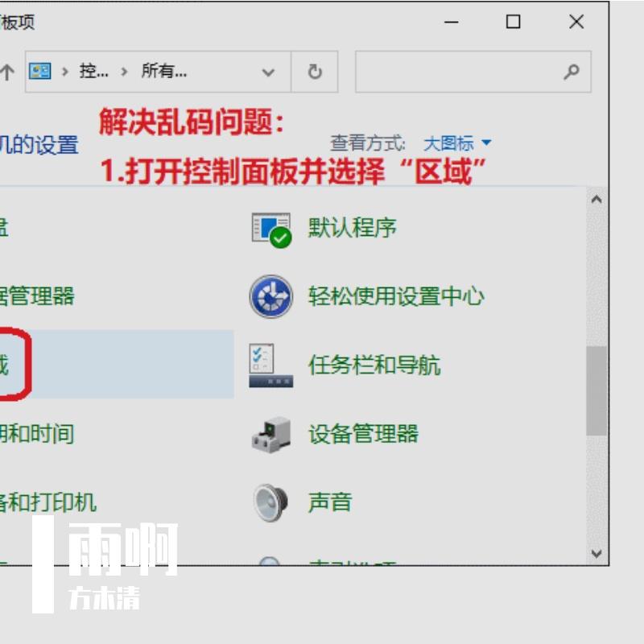Close the Control Panel window
This screenshot has width=644, height=644.
(576, 22)
